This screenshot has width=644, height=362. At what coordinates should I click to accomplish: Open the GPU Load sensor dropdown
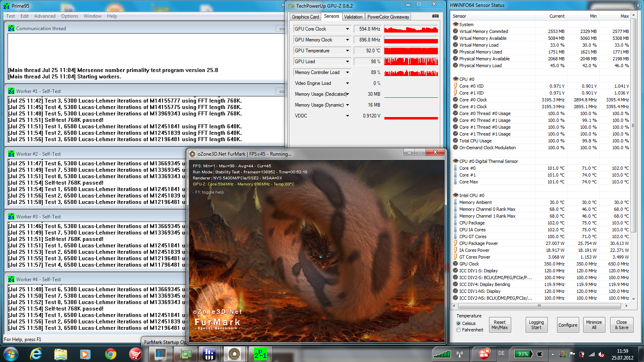point(347,62)
